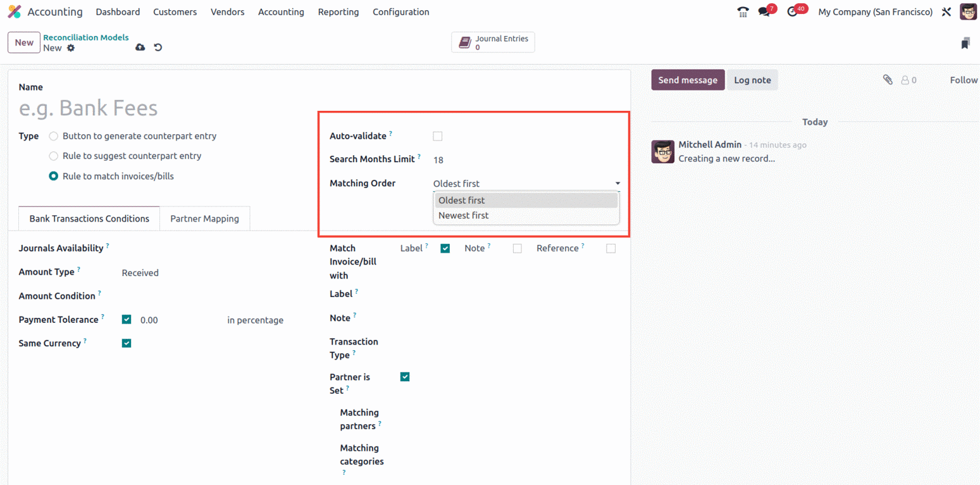Viewport: 980px width, 485px height.
Task: Choose 'Newest first' from Matching Order list
Action: click(x=464, y=215)
